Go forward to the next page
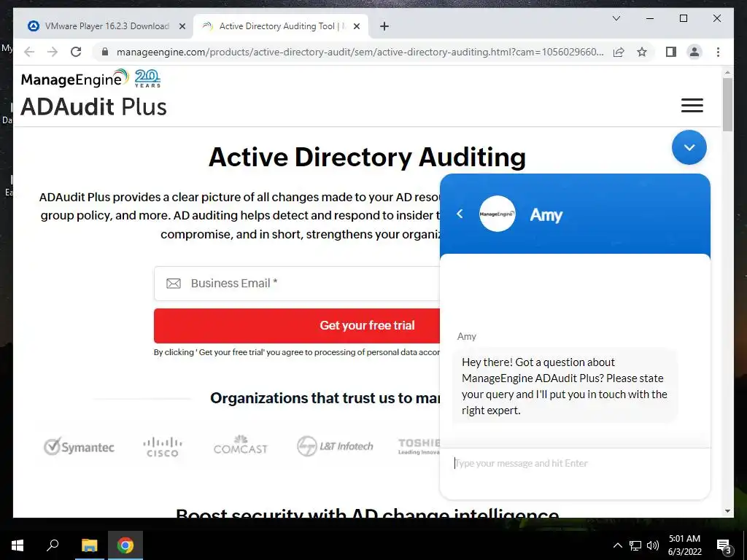 pos(53,52)
